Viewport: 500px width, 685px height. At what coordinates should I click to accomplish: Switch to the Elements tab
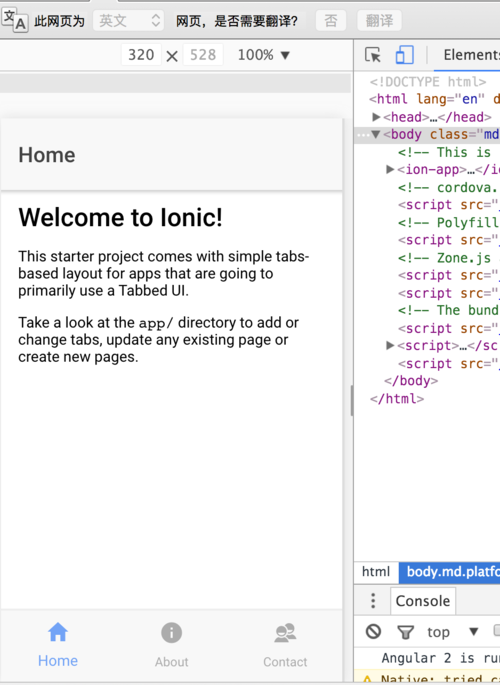472,55
